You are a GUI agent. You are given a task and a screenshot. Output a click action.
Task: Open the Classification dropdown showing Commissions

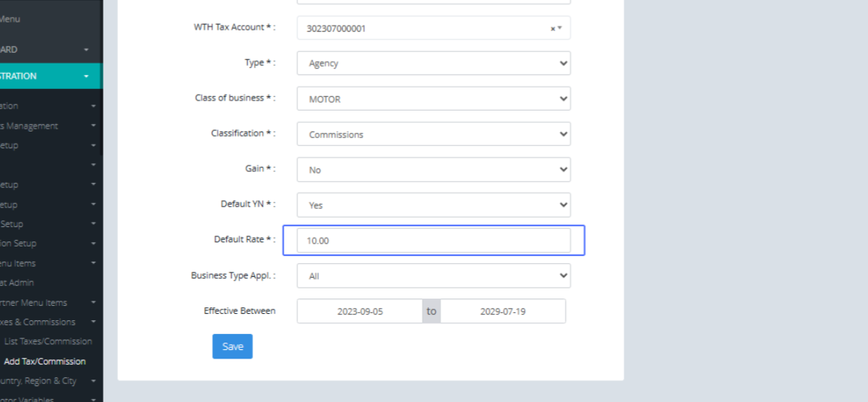coord(433,134)
